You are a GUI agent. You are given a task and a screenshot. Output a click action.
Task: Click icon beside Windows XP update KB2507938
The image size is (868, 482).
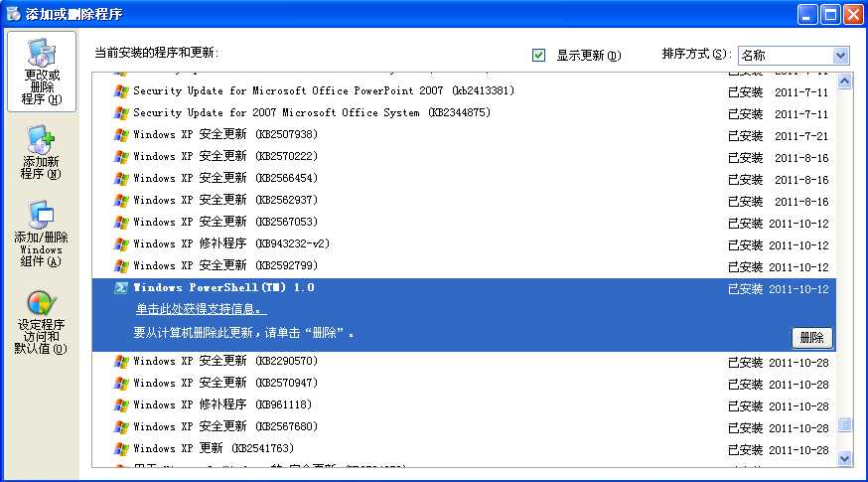tap(121, 134)
